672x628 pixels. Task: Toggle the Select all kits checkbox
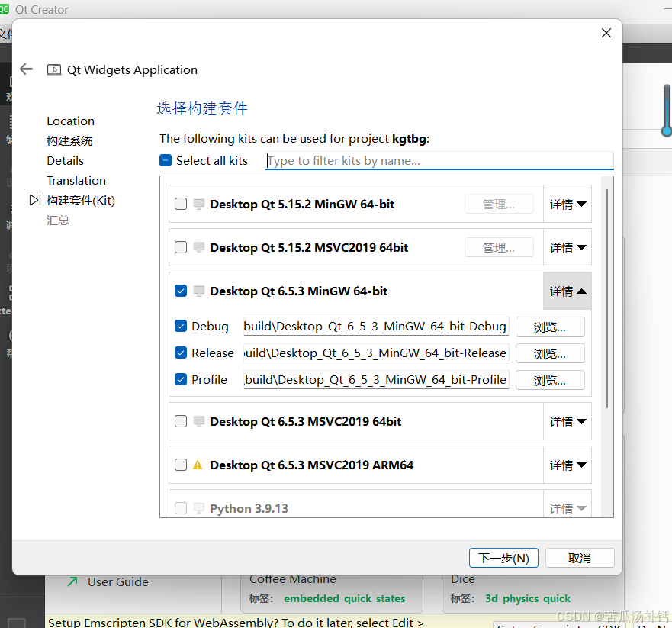166,160
